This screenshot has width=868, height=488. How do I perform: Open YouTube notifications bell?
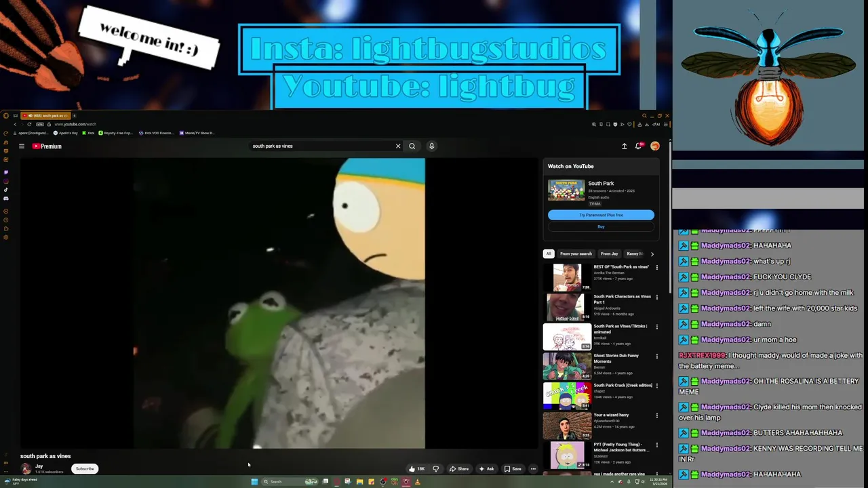coord(639,146)
